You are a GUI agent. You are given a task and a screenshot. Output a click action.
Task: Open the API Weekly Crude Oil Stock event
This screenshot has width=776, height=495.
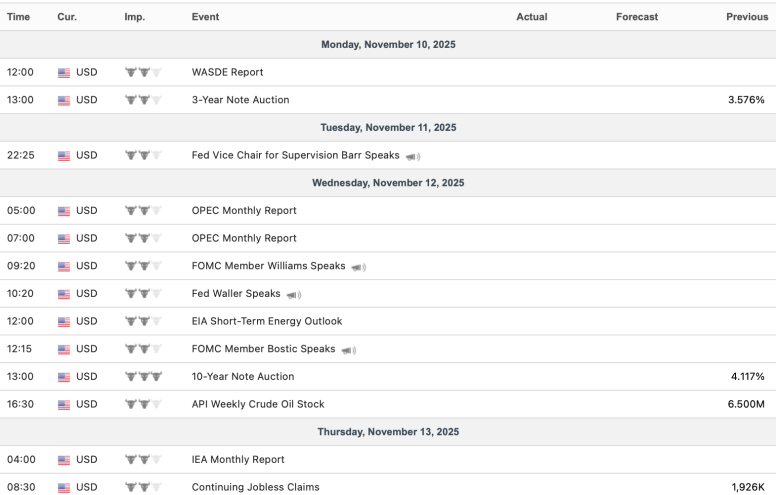(x=257, y=404)
